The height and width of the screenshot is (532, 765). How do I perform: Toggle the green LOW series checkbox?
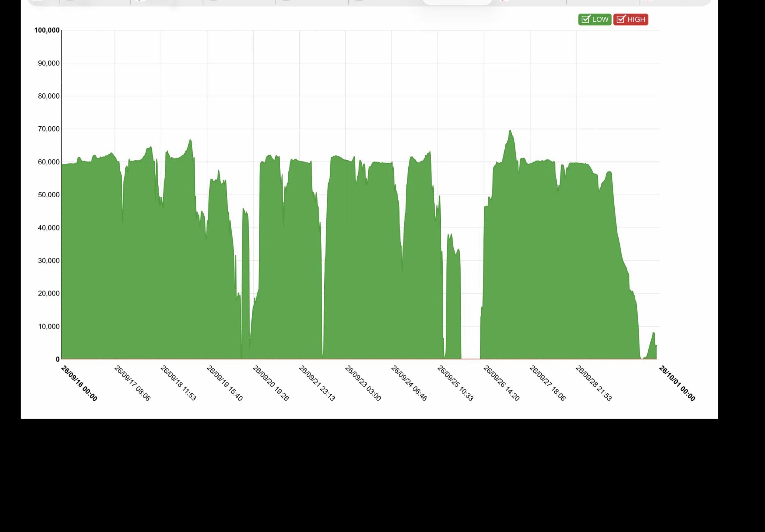(595, 19)
